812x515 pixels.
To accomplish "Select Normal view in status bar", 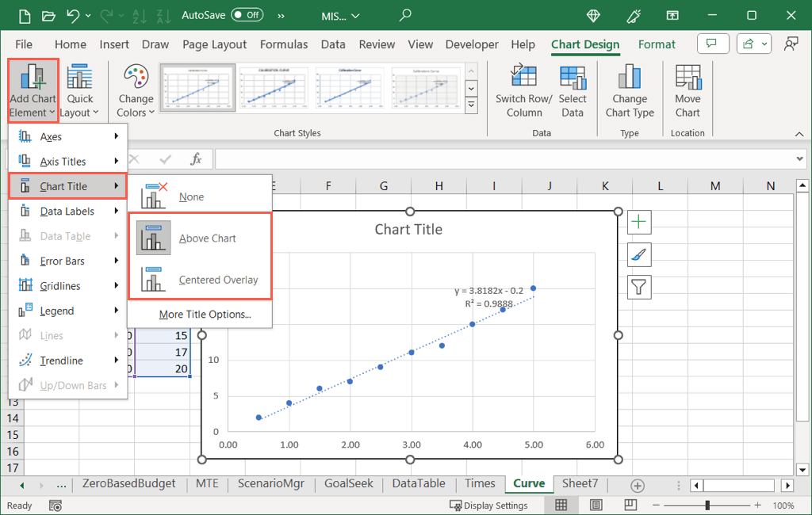I will click(x=561, y=505).
